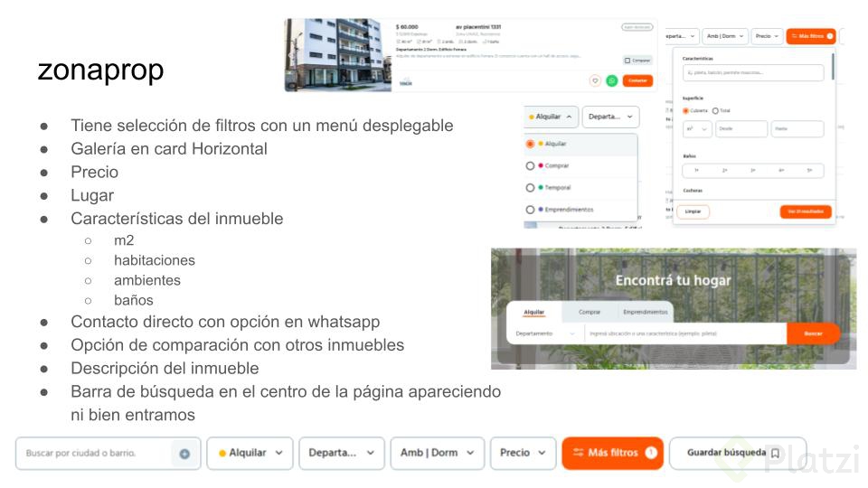The image size is (868, 488).
Task: Click the Desde surface input
Action: pyautogui.click(x=741, y=129)
